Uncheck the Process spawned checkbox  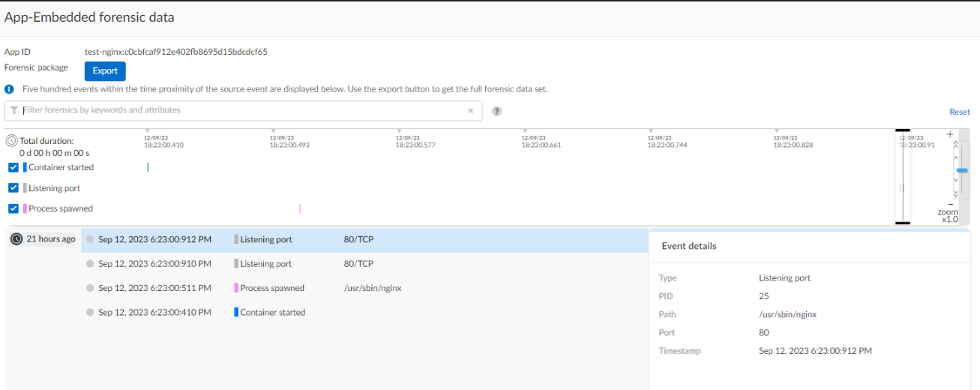[x=13, y=208]
